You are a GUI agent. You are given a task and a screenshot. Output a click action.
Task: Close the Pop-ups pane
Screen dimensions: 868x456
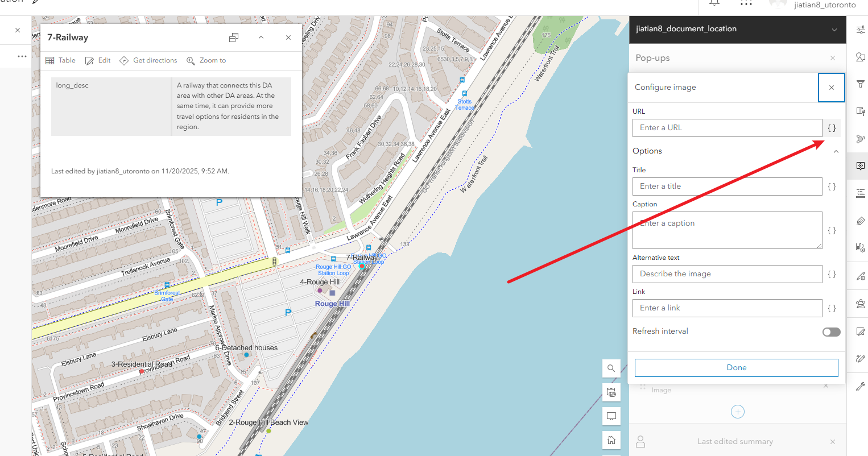pyautogui.click(x=833, y=58)
